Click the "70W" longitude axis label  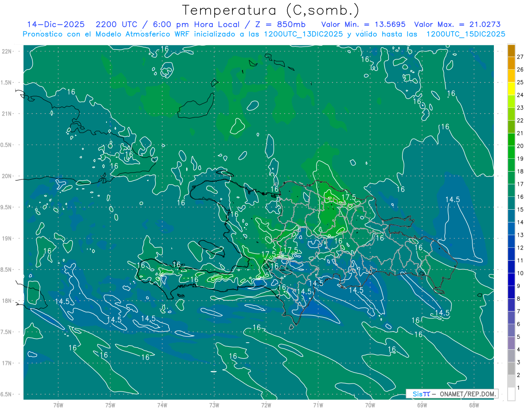(x=370, y=405)
